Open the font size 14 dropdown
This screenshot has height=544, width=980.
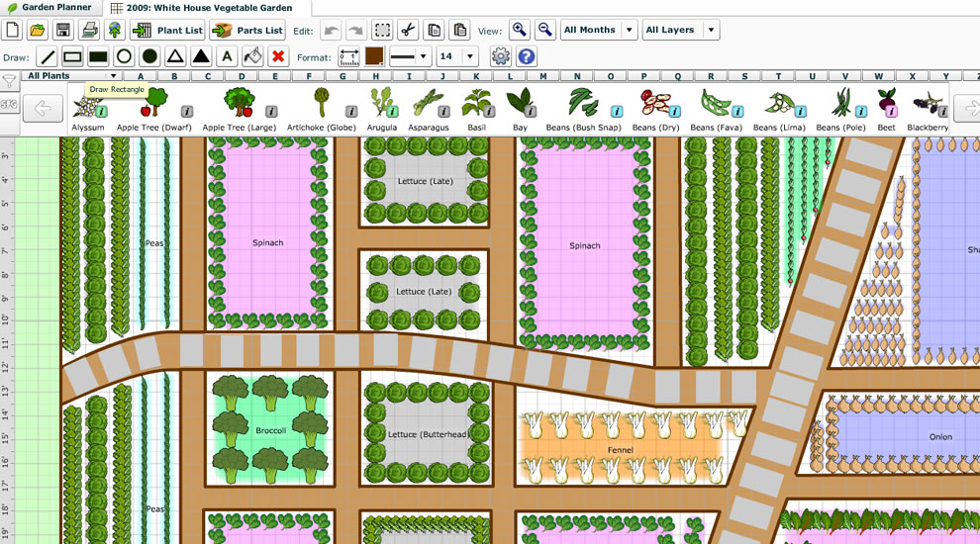[x=457, y=57]
